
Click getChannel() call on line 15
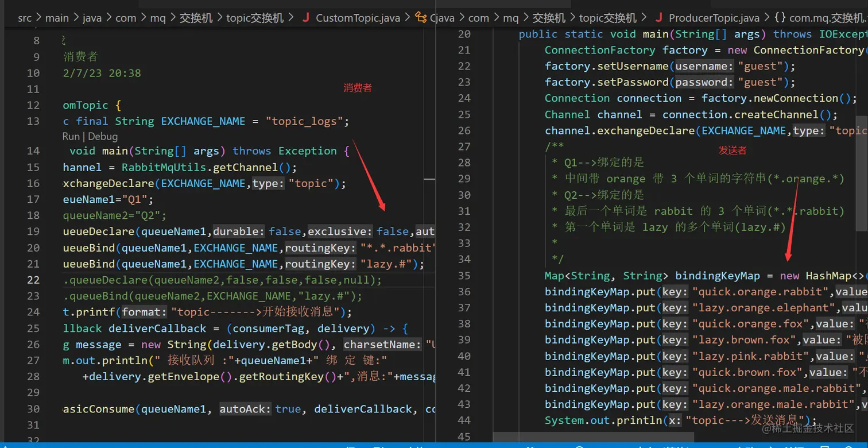pos(251,167)
